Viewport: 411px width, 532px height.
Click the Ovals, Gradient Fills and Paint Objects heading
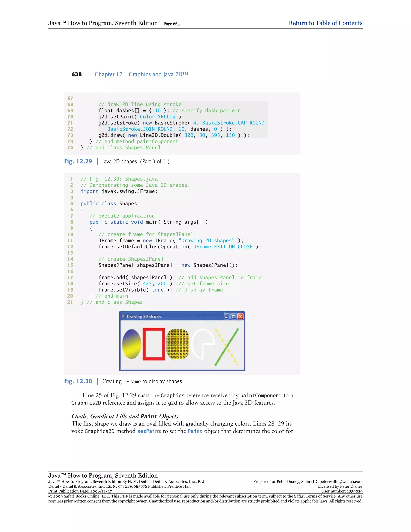click(x=125, y=416)
